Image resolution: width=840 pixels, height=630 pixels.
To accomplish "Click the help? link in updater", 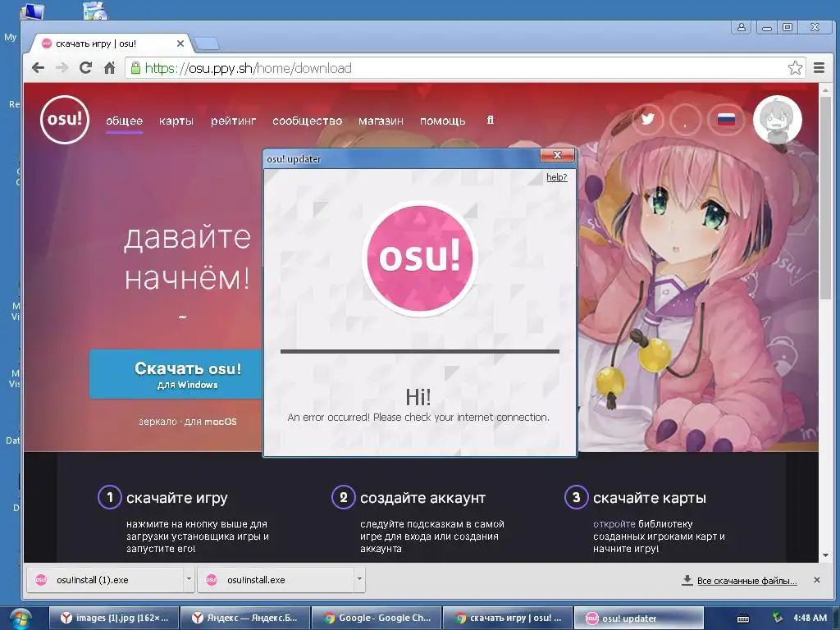I will click(557, 177).
